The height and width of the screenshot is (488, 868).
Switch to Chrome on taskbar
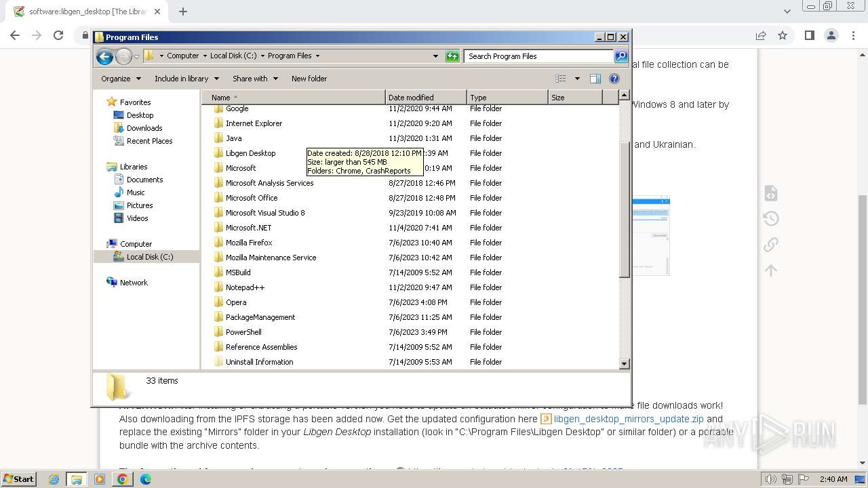[x=123, y=479]
